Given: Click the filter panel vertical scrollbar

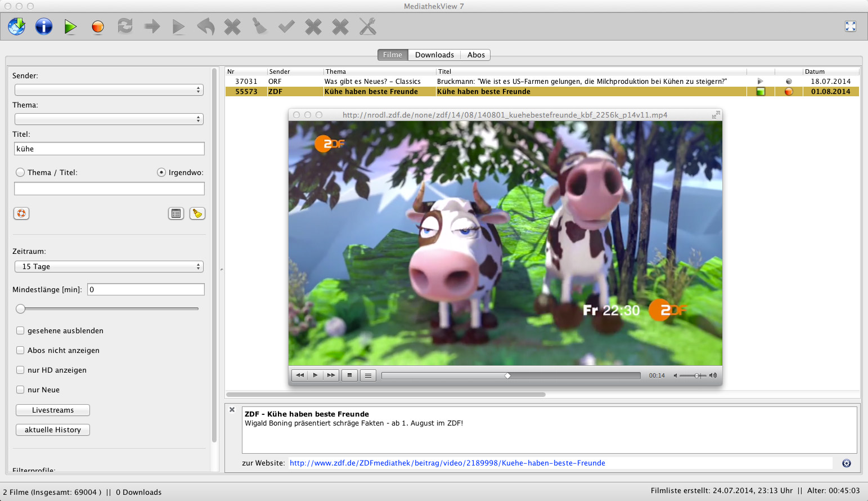Looking at the screenshot, I should 214,256.
